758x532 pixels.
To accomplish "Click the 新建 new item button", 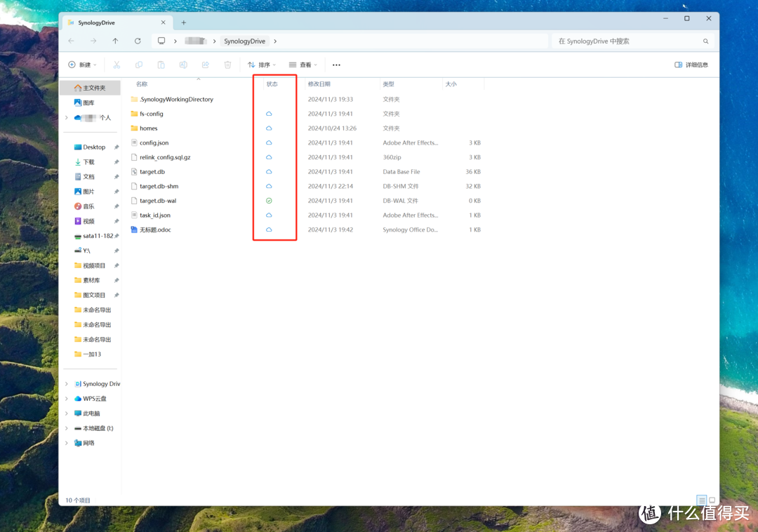I will (82, 65).
